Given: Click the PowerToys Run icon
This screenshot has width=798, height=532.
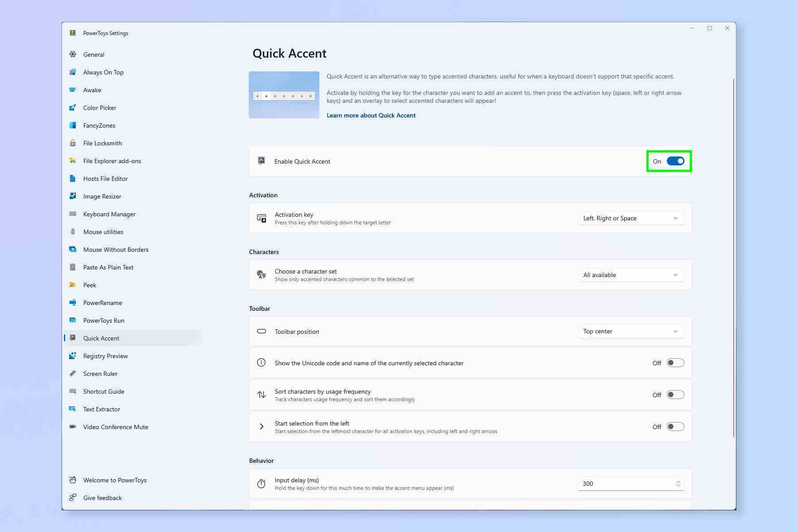Looking at the screenshot, I should (73, 320).
